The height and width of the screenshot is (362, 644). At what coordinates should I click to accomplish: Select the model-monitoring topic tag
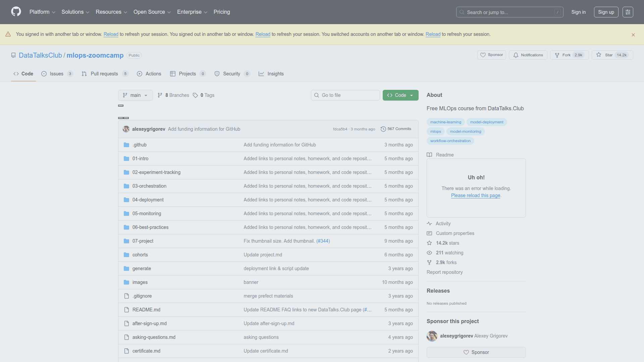pyautogui.click(x=465, y=131)
